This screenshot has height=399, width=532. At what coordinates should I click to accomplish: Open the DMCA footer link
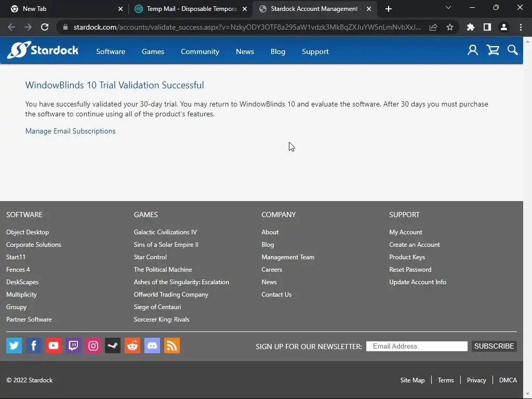pos(508,380)
